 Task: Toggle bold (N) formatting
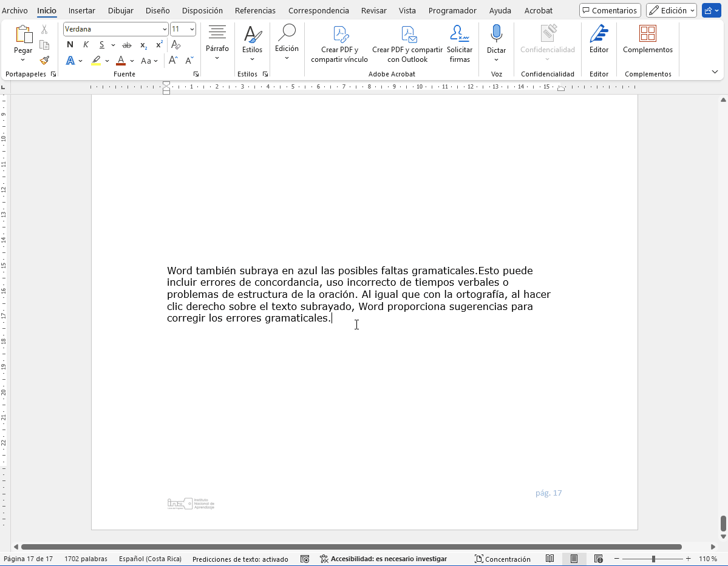click(x=70, y=45)
